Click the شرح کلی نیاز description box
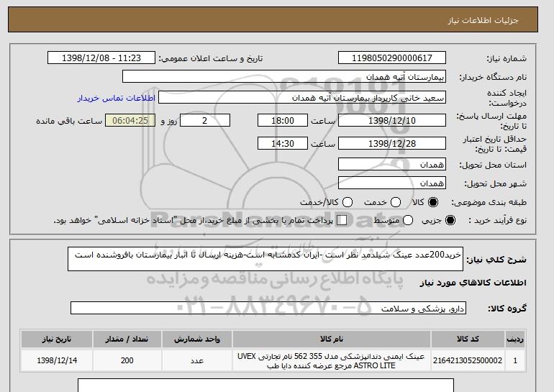Viewport: 554px width, 392px height. (265, 259)
